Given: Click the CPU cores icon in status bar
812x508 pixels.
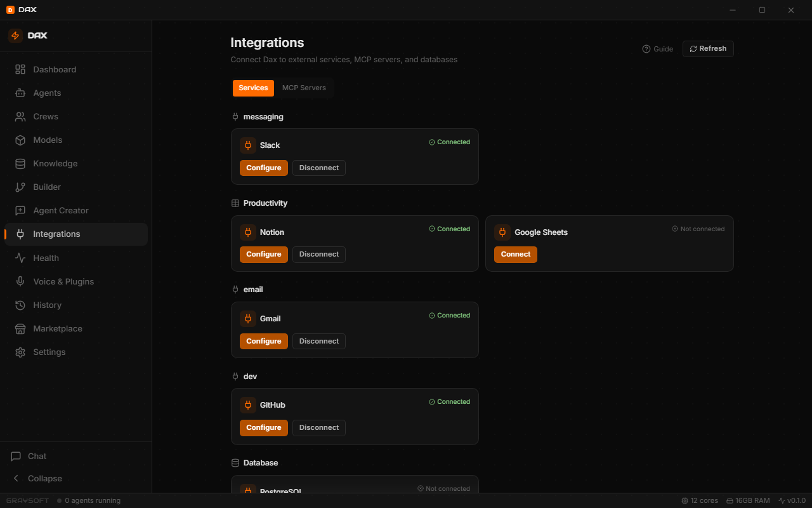Looking at the screenshot, I should 684,500.
